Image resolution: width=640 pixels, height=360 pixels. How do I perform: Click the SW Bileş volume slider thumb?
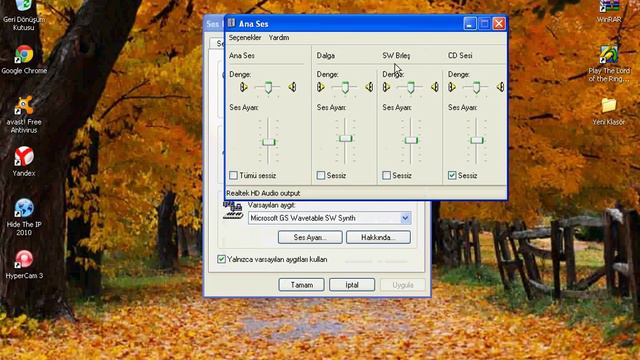(x=411, y=140)
